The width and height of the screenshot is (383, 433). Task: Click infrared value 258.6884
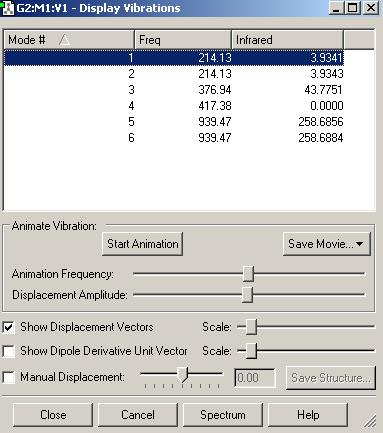point(321,138)
